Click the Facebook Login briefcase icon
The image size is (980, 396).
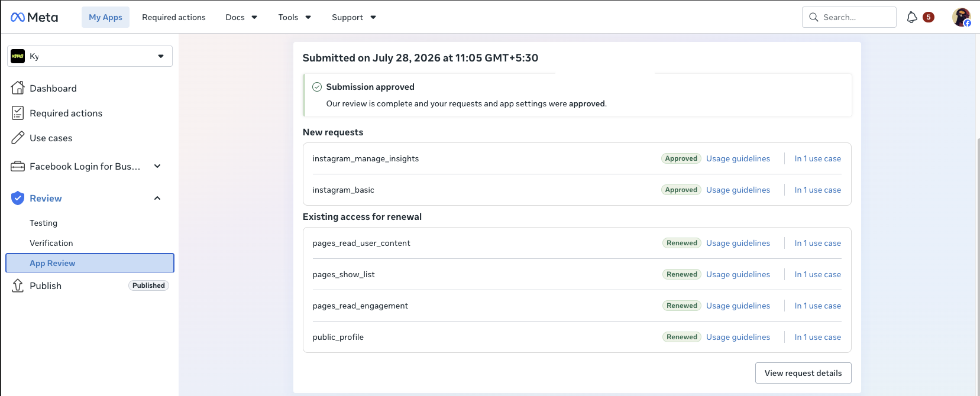coord(18,166)
